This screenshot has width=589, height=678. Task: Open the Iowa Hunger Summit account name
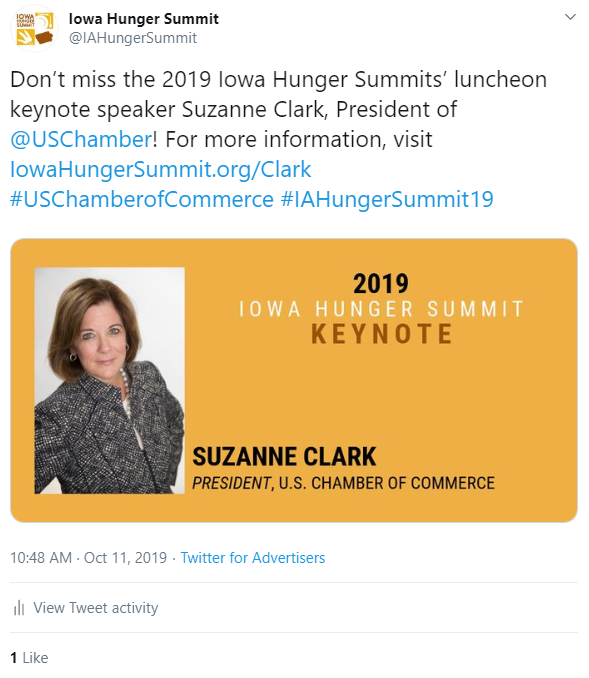coord(144,19)
